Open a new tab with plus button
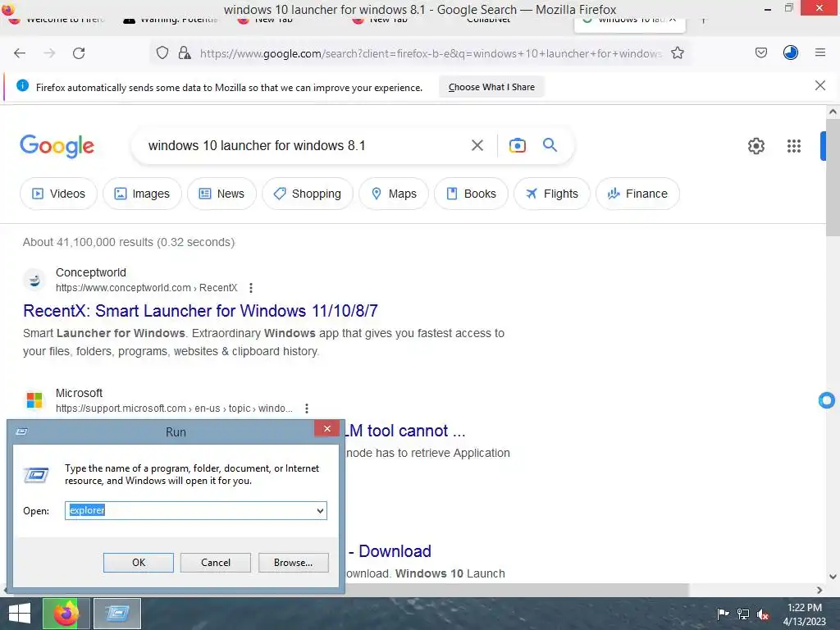This screenshot has height=630, width=840. coord(703,21)
